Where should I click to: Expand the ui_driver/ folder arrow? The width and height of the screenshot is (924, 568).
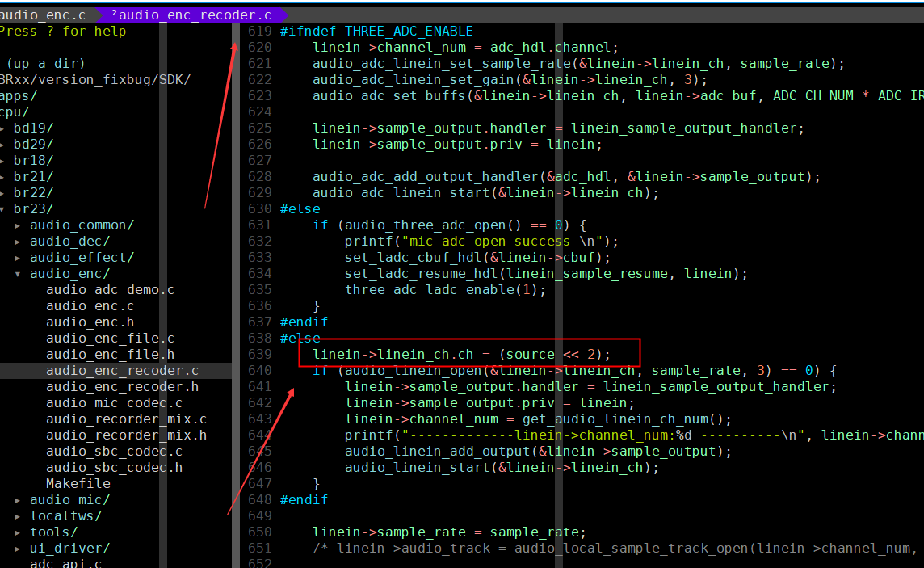(18, 549)
